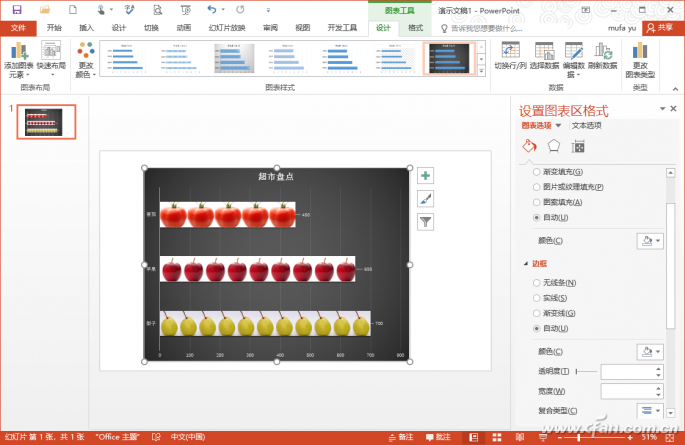685x445 pixels.
Task: Open 更改颜色 (Change Colors) palette
Action: click(86, 60)
